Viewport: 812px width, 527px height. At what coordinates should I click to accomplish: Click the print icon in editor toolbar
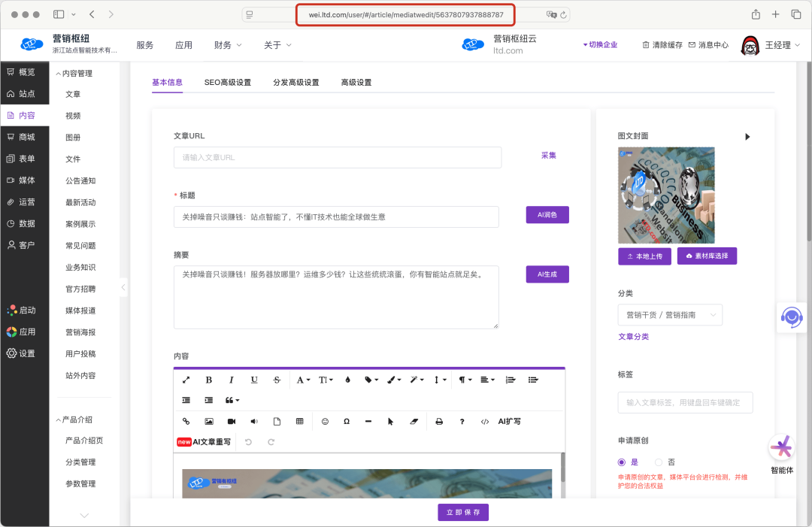pyautogui.click(x=439, y=422)
